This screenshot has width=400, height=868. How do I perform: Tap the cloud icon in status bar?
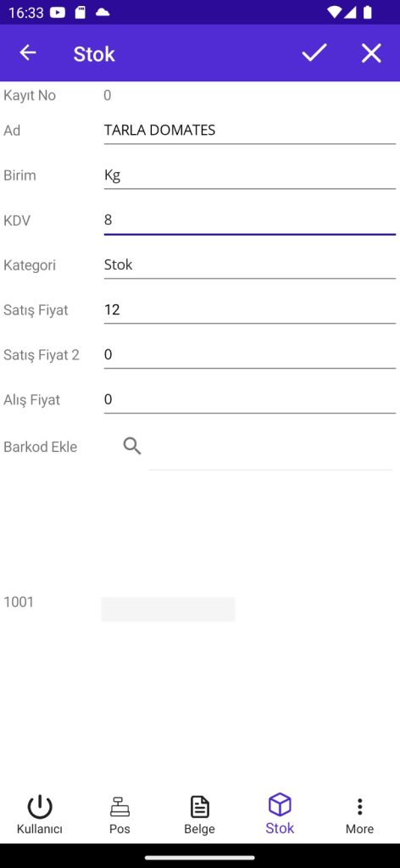103,12
